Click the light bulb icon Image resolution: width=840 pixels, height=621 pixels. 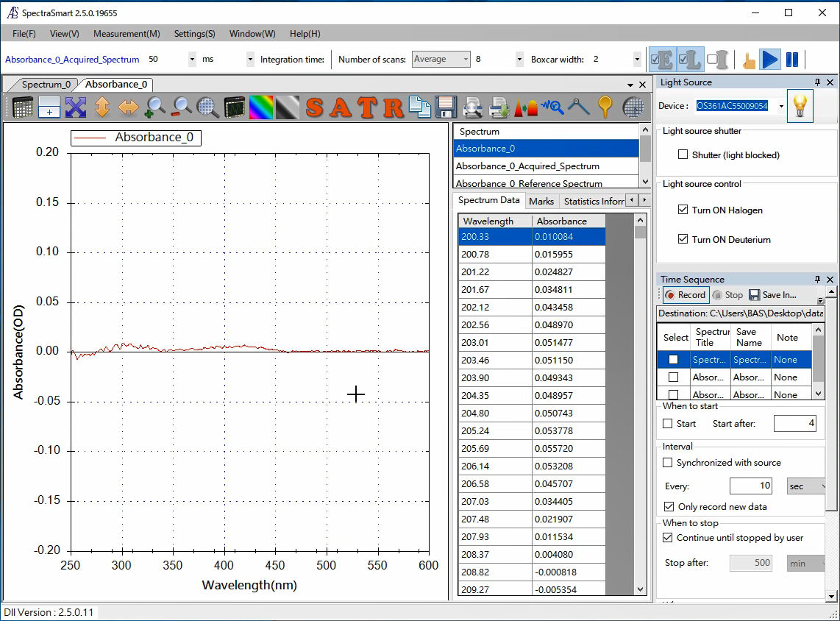[x=800, y=106]
